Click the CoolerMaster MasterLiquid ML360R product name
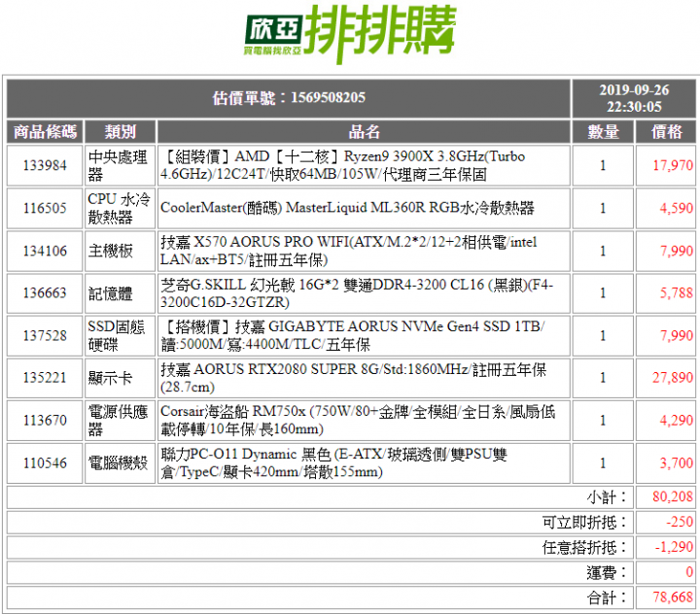 pyautogui.click(x=347, y=208)
